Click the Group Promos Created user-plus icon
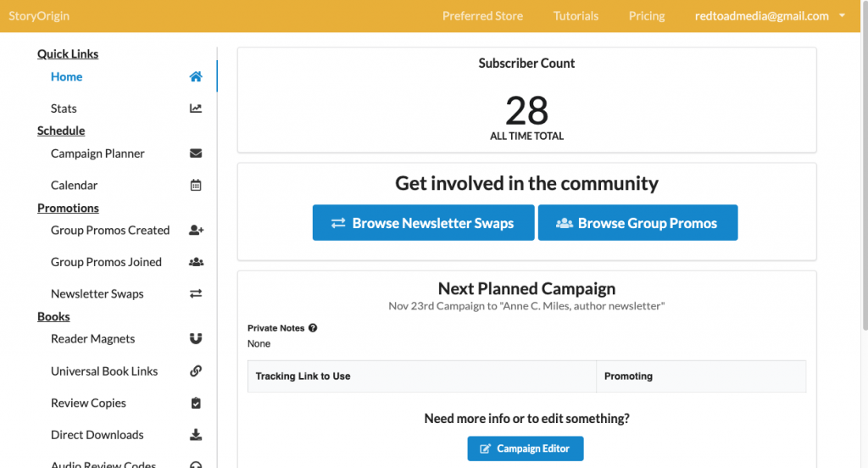This screenshot has height=468, width=868. [197, 230]
